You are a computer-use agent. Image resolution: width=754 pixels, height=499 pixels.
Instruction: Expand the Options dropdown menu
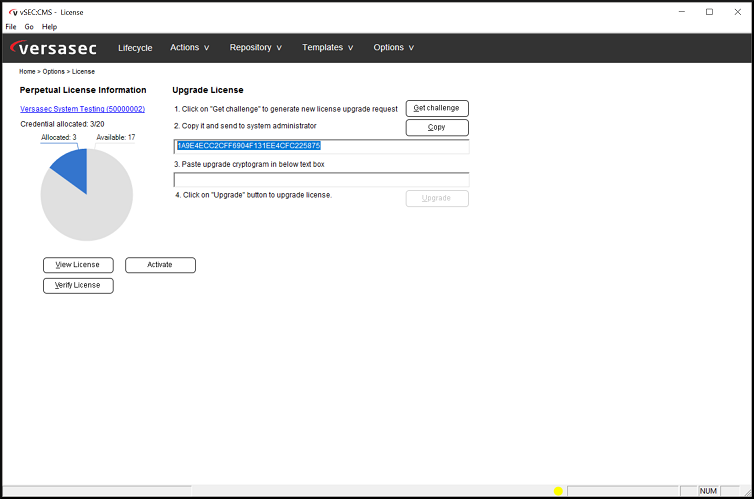point(393,48)
